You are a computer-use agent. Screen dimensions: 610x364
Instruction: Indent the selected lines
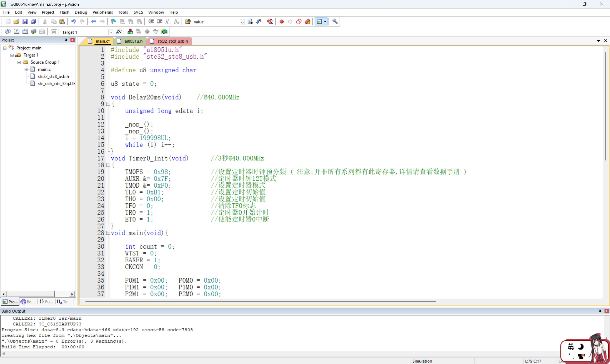tap(151, 22)
